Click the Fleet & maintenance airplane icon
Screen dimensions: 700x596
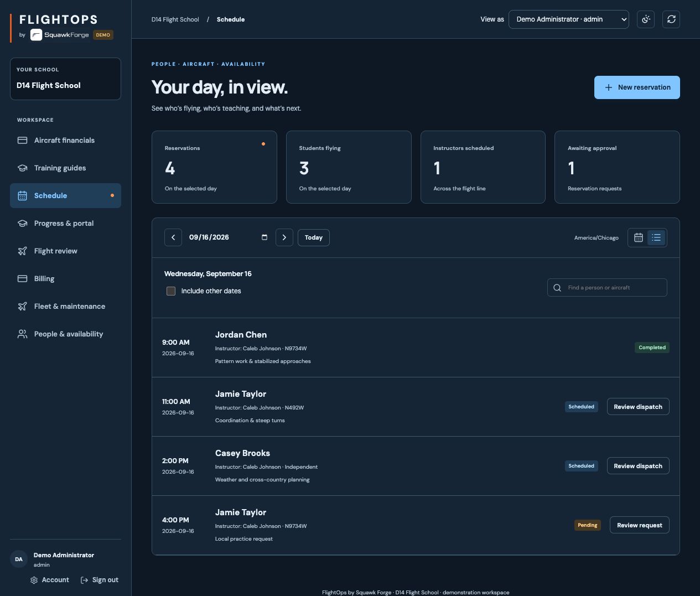point(23,307)
